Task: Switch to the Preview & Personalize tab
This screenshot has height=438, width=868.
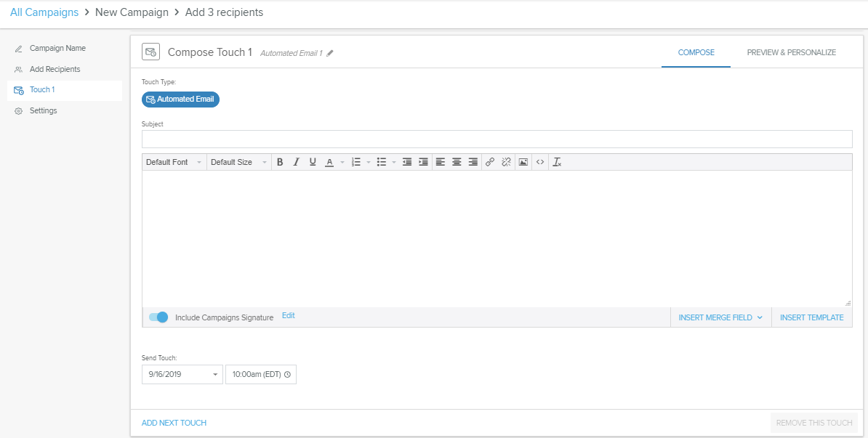Action: pyautogui.click(x=792, y=52)
